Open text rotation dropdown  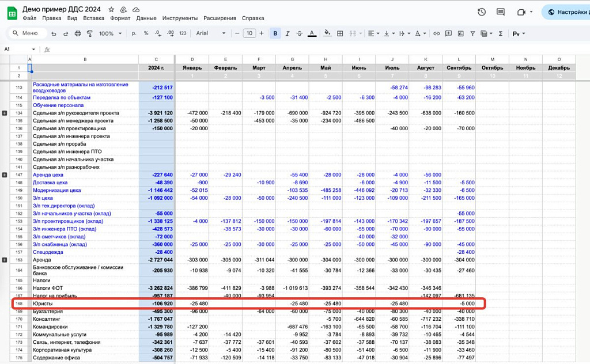click(x=420, y=33)
